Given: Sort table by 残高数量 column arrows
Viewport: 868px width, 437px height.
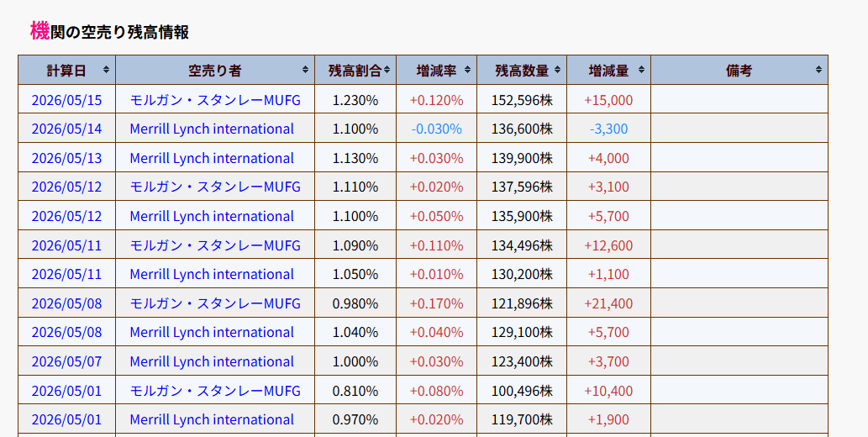Looking at the screenshot, I should pos(557,71).
